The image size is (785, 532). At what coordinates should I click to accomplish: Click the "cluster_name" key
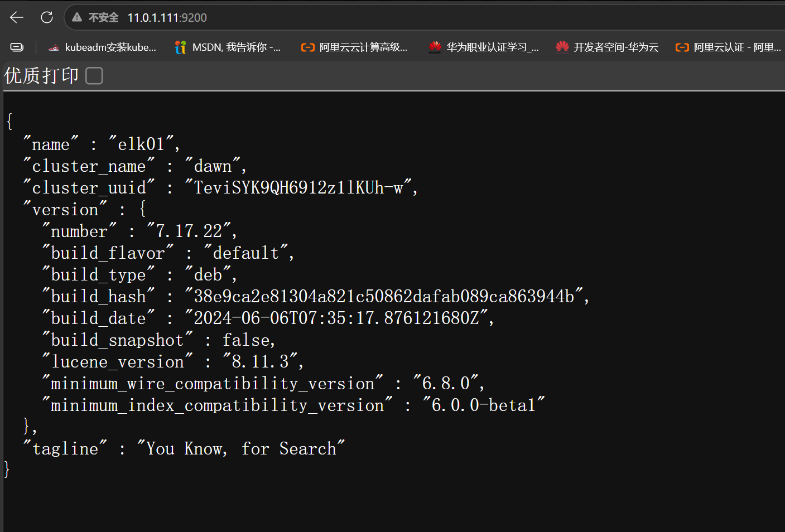click(x=89, y=166)
